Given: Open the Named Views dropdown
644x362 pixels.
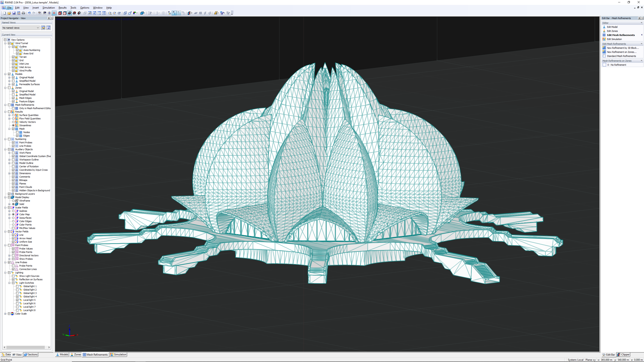Looking at the screenshot, I should 38,27.
